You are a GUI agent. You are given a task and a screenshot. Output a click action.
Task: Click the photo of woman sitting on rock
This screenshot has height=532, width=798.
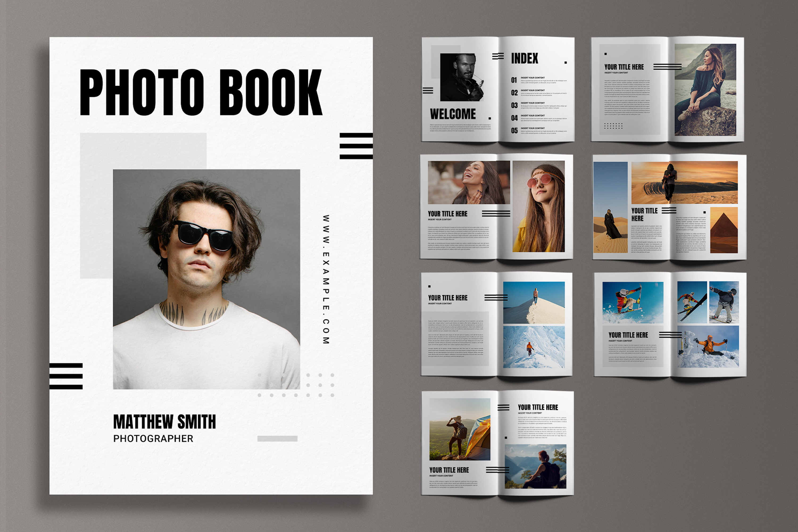pyautogui.click(x=705, y=90)
